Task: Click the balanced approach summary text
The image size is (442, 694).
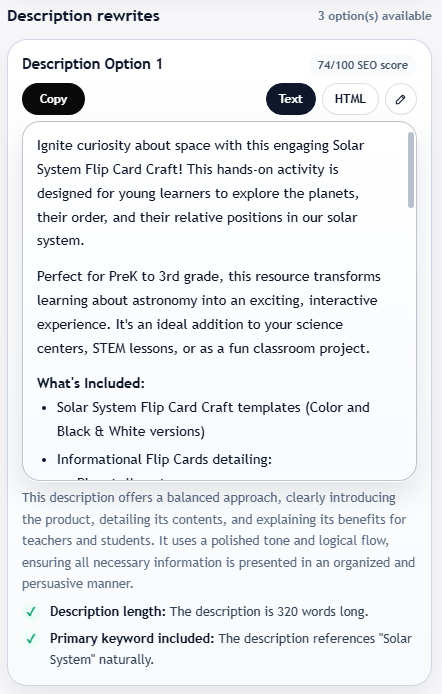Action: (x=219, y=540)
